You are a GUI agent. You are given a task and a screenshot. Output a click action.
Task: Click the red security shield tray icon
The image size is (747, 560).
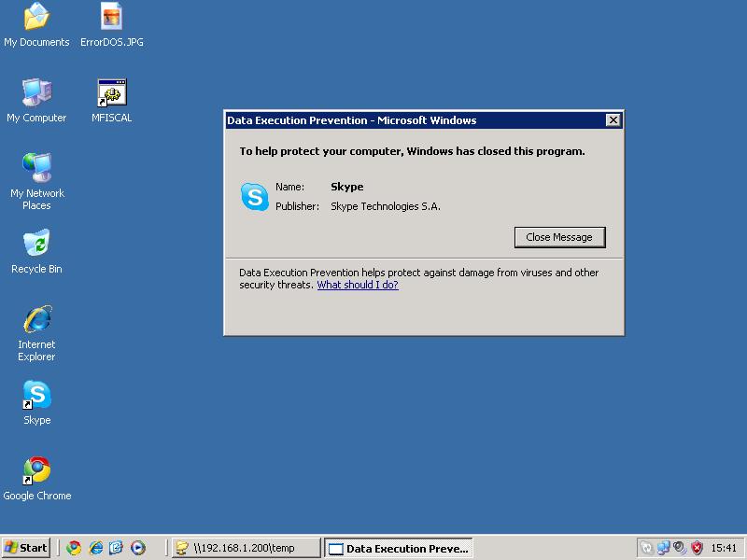(697, 548)
